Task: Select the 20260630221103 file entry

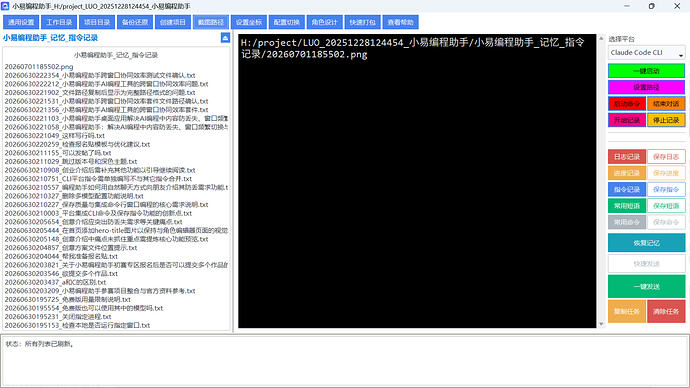Action: pos(116,118)
